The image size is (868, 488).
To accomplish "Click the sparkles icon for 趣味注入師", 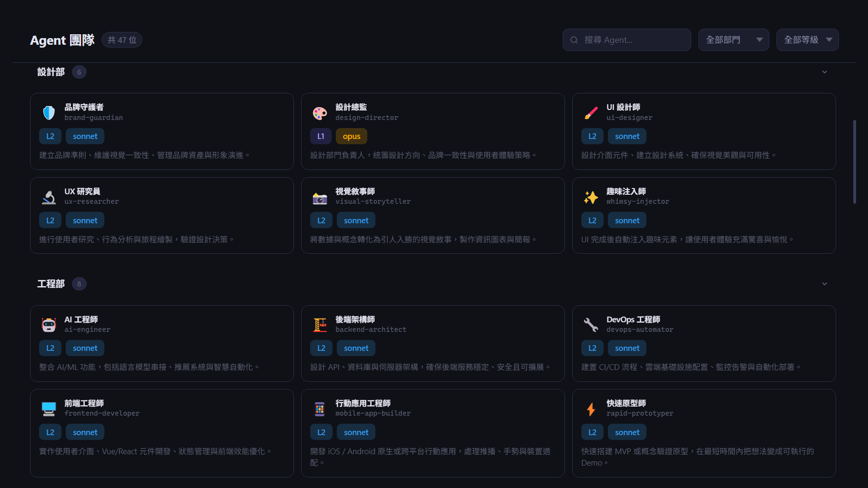I will pyautogui.click(x=591, y=196).
